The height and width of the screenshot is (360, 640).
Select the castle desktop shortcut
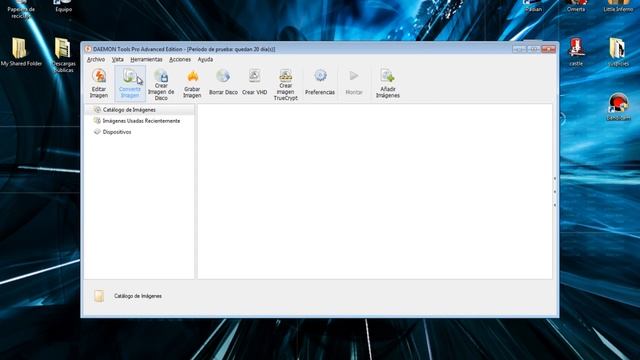(576, 52)
